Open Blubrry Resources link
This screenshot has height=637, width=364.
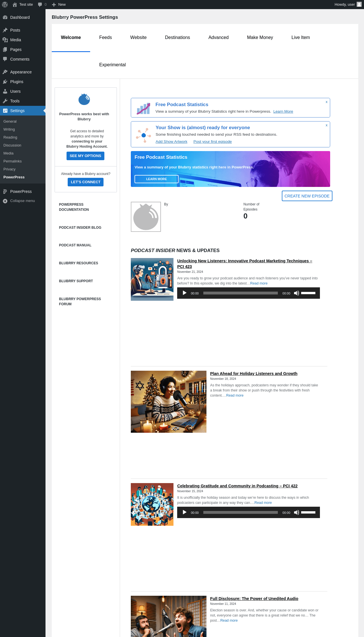[78, 263]
